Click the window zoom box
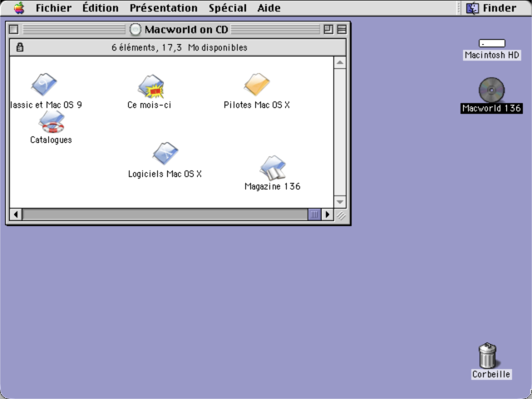The height and width of the screenshot is (399, 532). point(328,30)
